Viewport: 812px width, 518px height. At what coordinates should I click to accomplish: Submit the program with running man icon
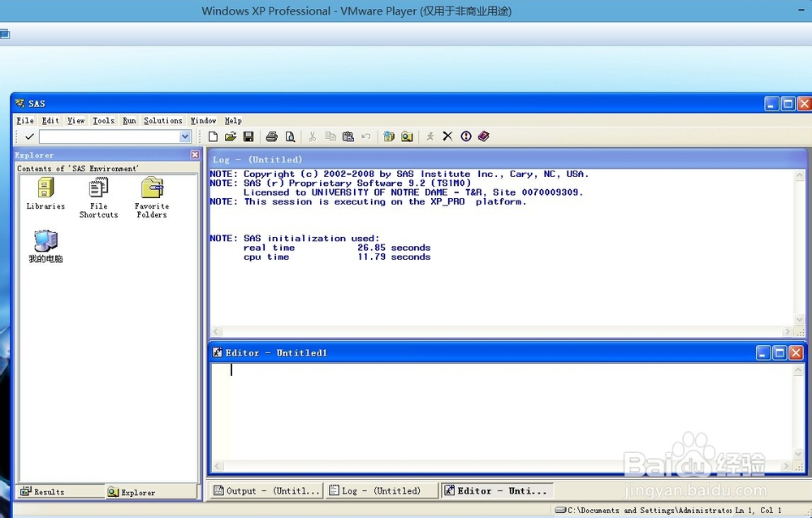tap(430, 136)
